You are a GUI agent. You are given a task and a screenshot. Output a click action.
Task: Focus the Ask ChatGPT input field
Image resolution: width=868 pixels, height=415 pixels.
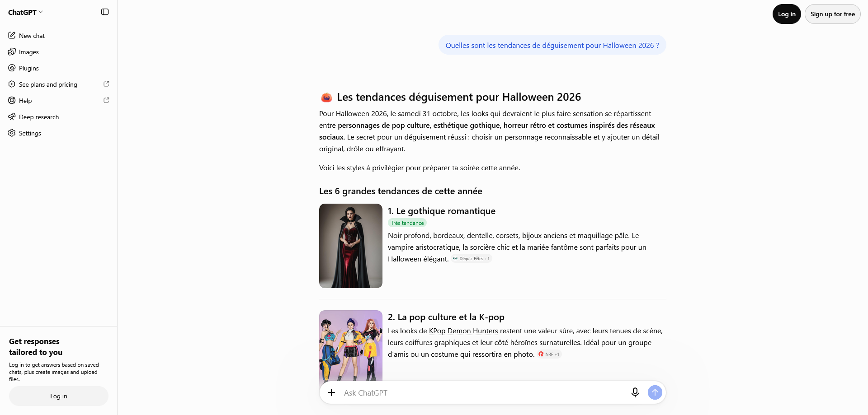point(484,393)
